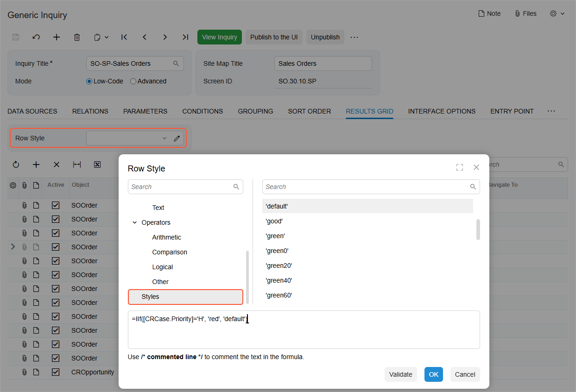This screenshot has height=392, width=576.
Task: Export grid to Excel
Action: click(x=97, y=164)
